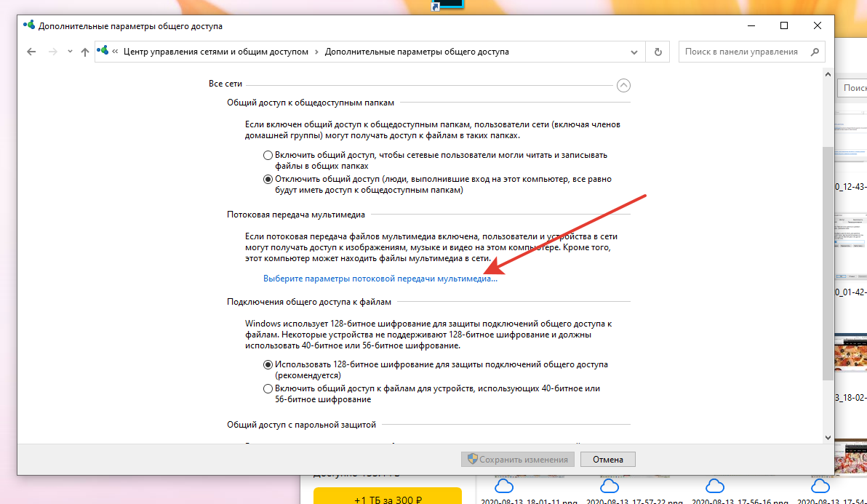
Task: Click 'Все сети' section title
Action: (225, 84)
